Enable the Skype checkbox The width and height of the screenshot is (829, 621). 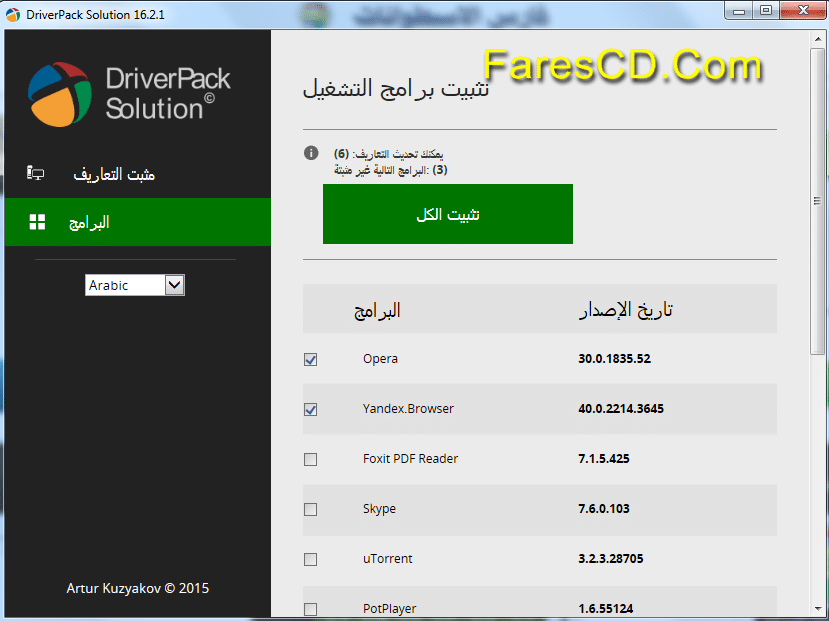pos(310,509)
